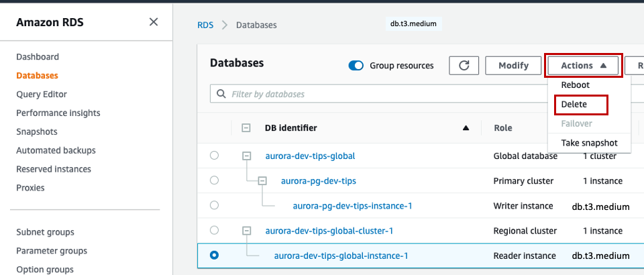Choose Delete from the Actions menu
644x275 pixels.
[x=574, y=105]
